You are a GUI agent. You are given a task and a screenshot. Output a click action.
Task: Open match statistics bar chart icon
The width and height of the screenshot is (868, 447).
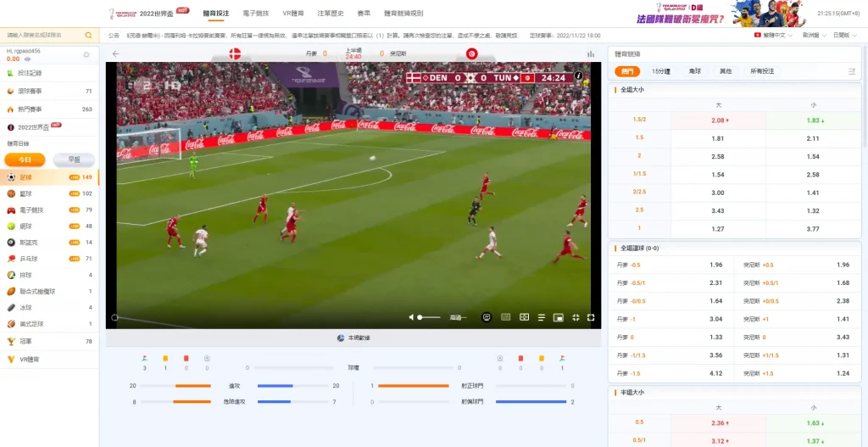coord(590,53)
